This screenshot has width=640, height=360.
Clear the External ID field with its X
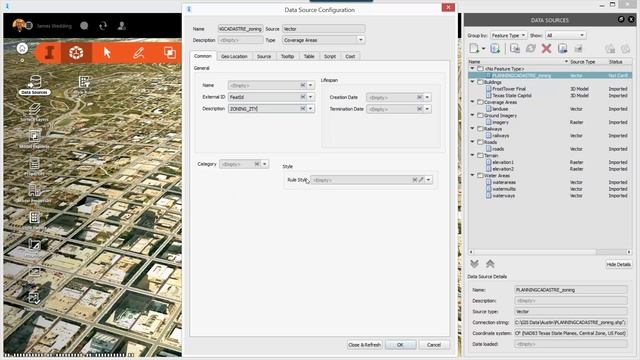click(x=303, y=97)
